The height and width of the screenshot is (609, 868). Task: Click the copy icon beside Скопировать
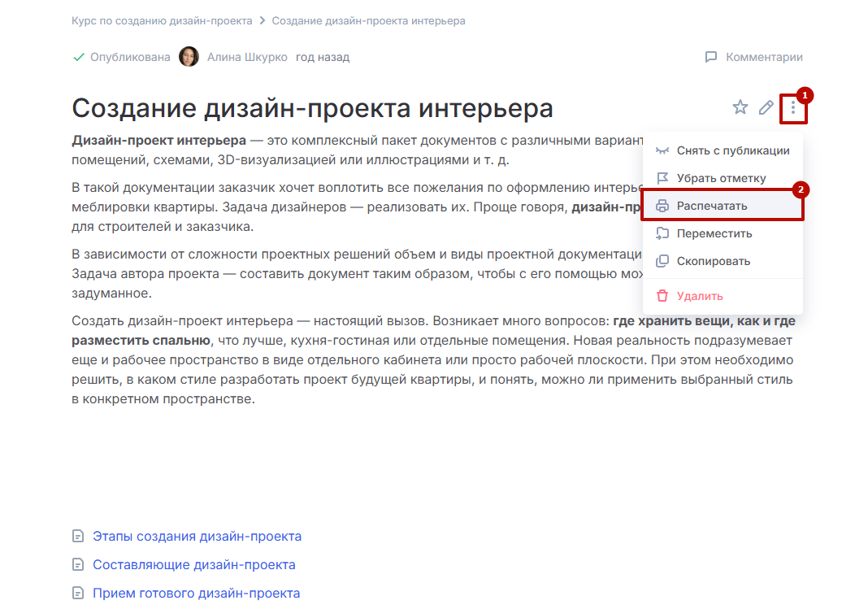point(662,261)
